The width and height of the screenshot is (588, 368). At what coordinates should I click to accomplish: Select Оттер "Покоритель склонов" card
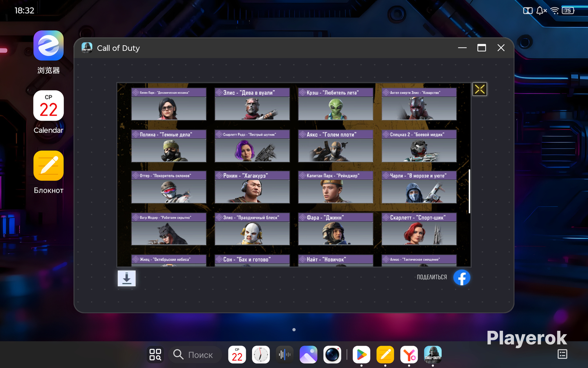[169, 187]
